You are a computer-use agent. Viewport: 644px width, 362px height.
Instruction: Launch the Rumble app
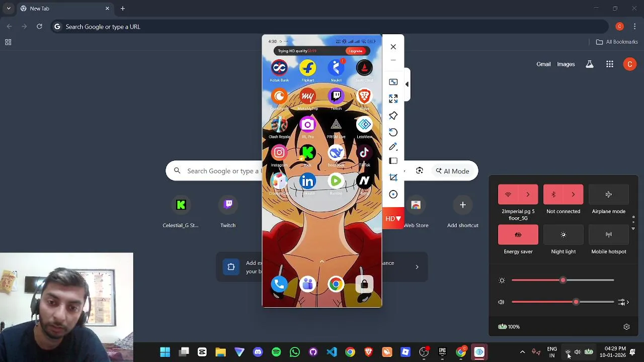click(336, 180)
